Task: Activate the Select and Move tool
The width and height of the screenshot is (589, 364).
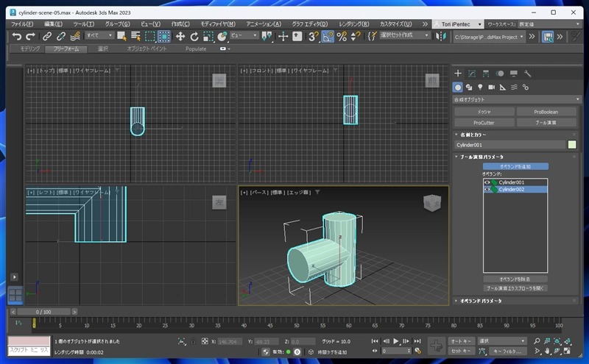Action: [x=180, y=37]
